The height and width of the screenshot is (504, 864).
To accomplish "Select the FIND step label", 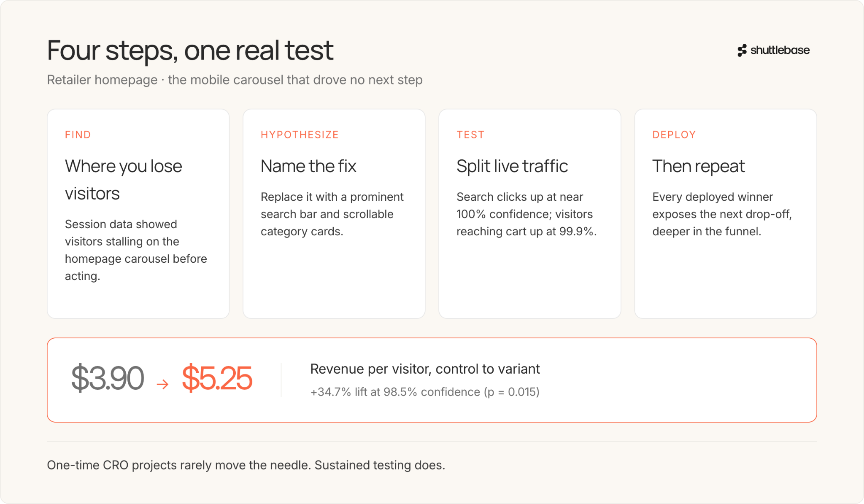I will 78,135.
